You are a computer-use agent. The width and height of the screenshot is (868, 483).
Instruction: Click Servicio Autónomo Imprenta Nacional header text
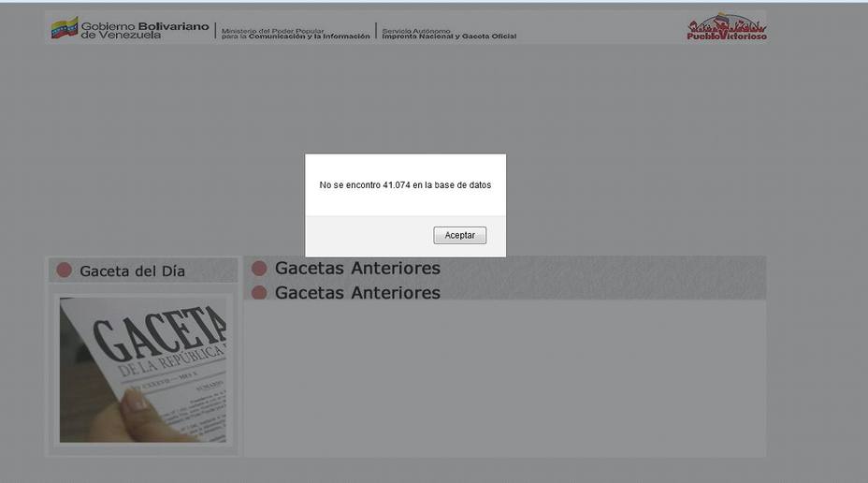(x=448, y=33)
